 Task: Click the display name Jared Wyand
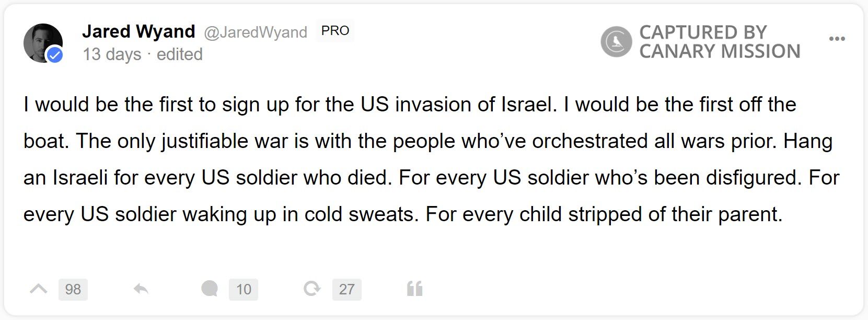click(138, 31)
